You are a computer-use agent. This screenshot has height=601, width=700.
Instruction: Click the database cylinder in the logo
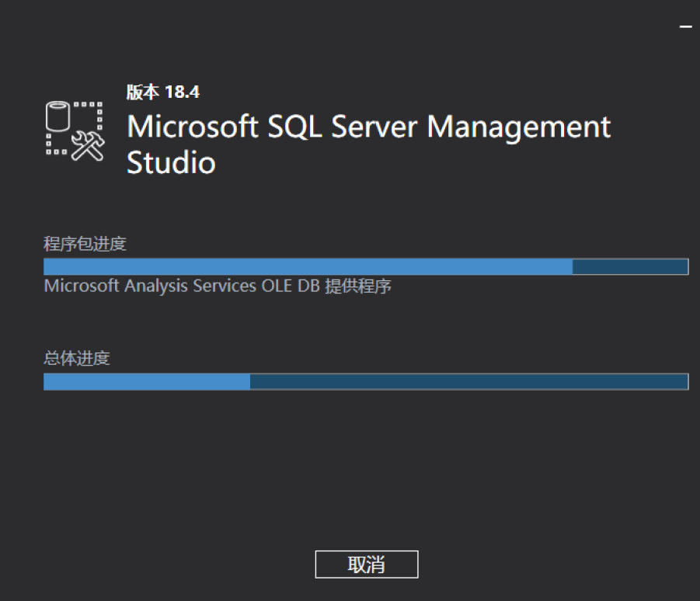coord(59,117)
